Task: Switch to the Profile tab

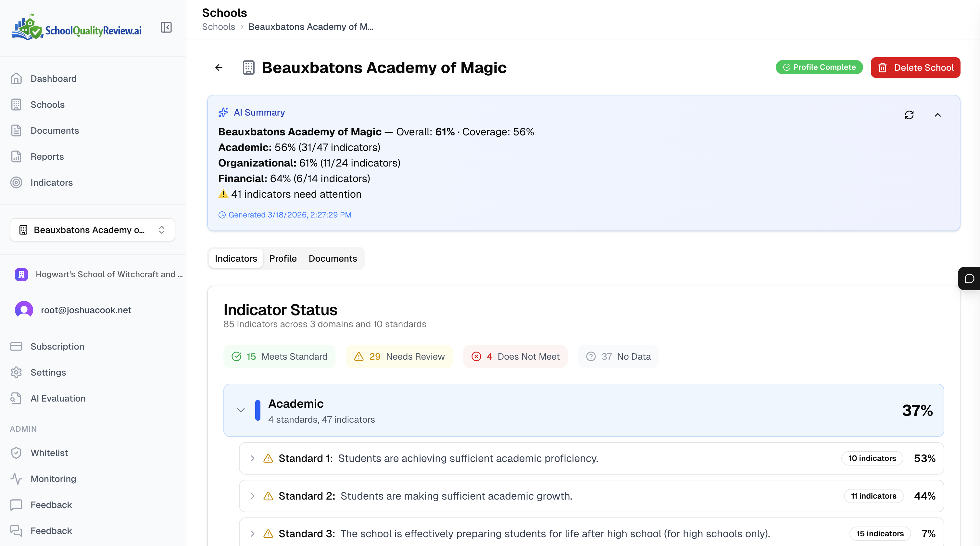Action: (283, 258)
